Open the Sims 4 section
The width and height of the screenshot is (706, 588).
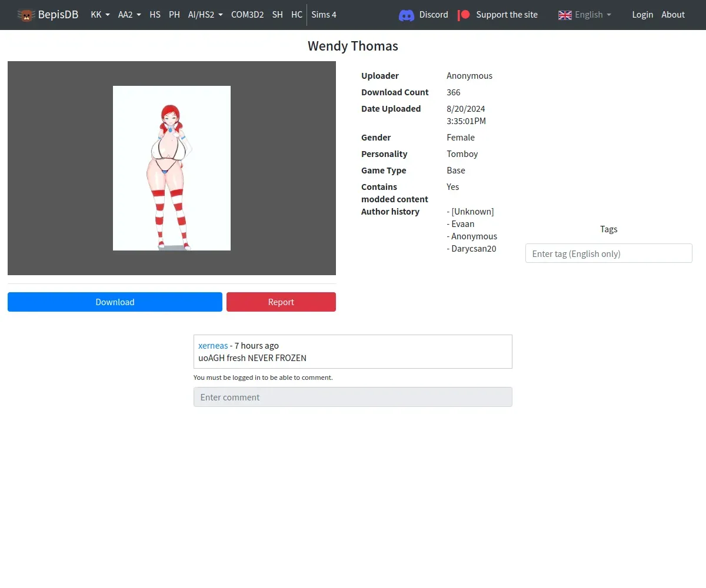pos(324,15)
